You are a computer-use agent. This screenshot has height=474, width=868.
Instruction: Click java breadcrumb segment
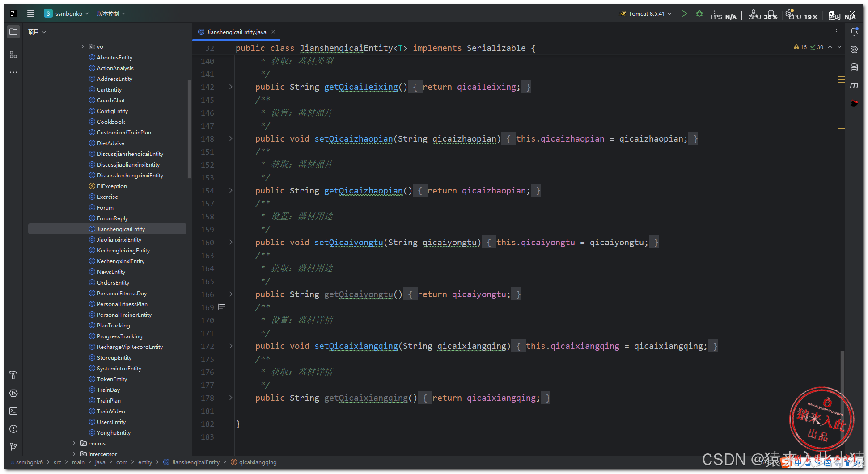(100, 462)
